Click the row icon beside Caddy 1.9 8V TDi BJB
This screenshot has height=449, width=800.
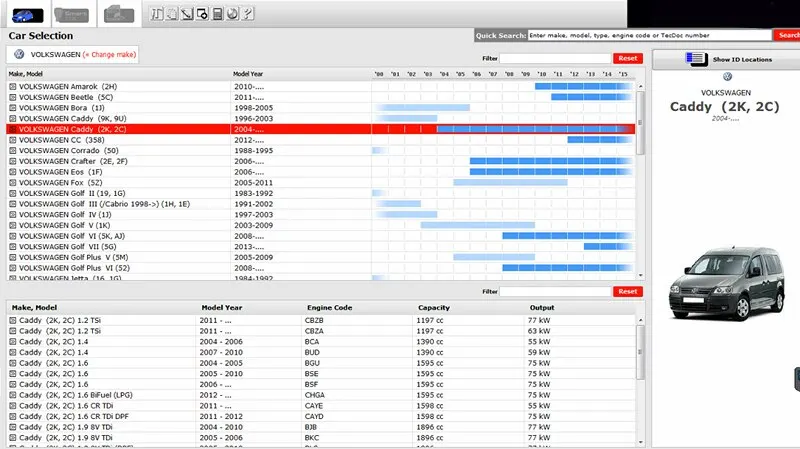[13, 428]
